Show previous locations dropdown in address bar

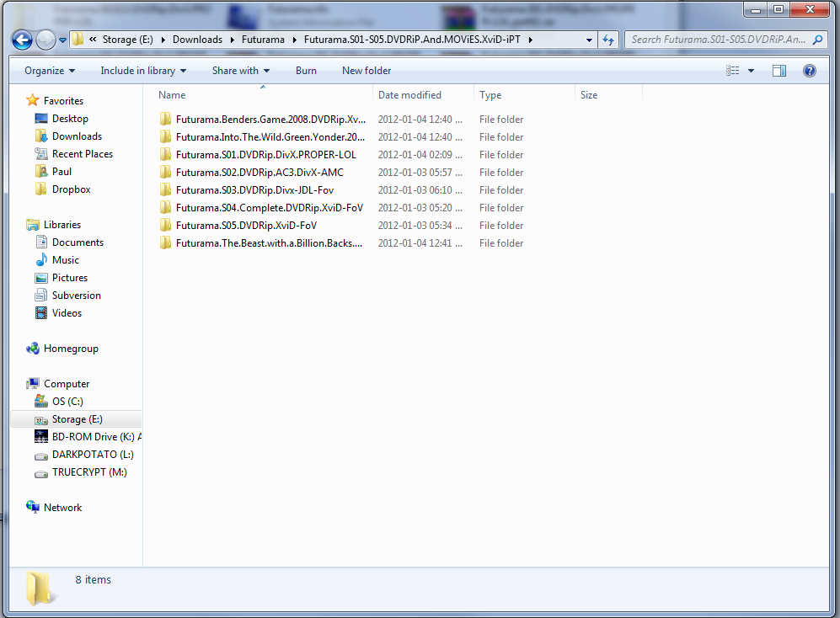(x=589, y=40)
